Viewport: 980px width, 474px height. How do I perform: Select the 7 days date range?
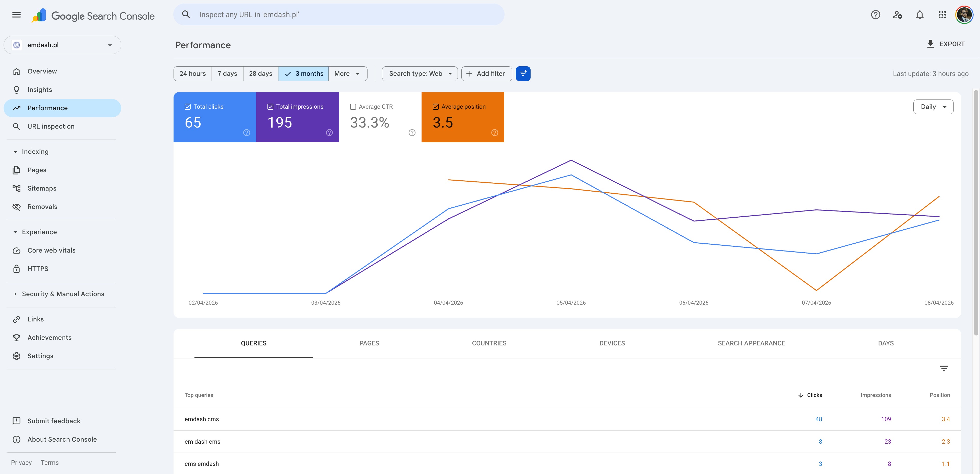227,73
